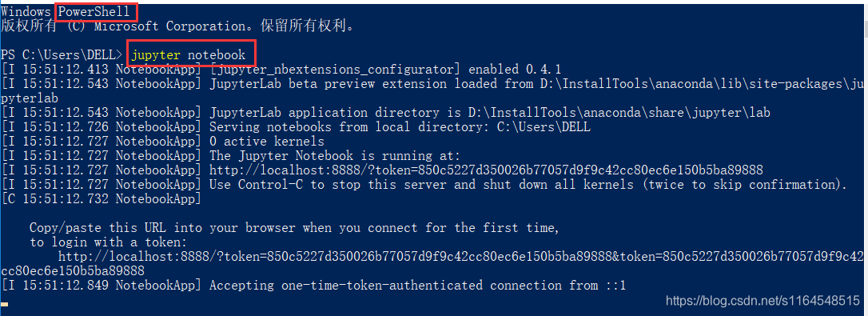868x316 pixels.
Task: Click the blinking cursor at bottom
Action: coord(5,304)
